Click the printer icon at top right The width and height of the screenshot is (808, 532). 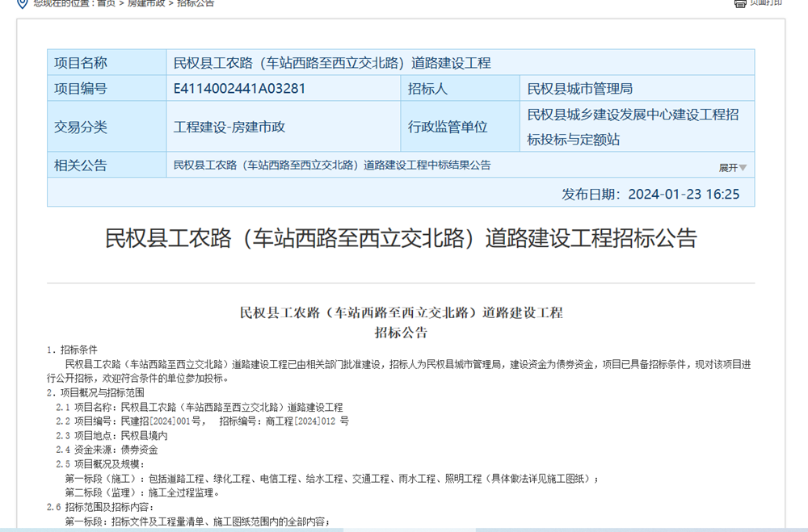pyautogui.click(x=740, y=3)
